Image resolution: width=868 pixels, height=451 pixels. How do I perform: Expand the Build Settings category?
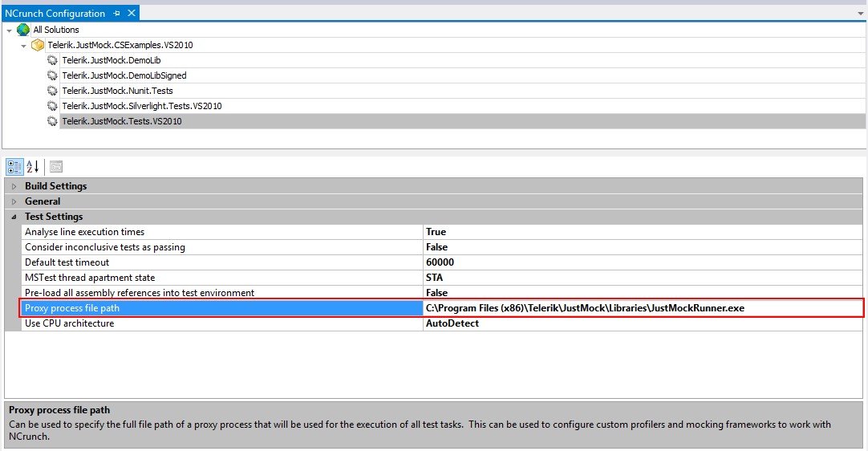[x=14, y=186]
